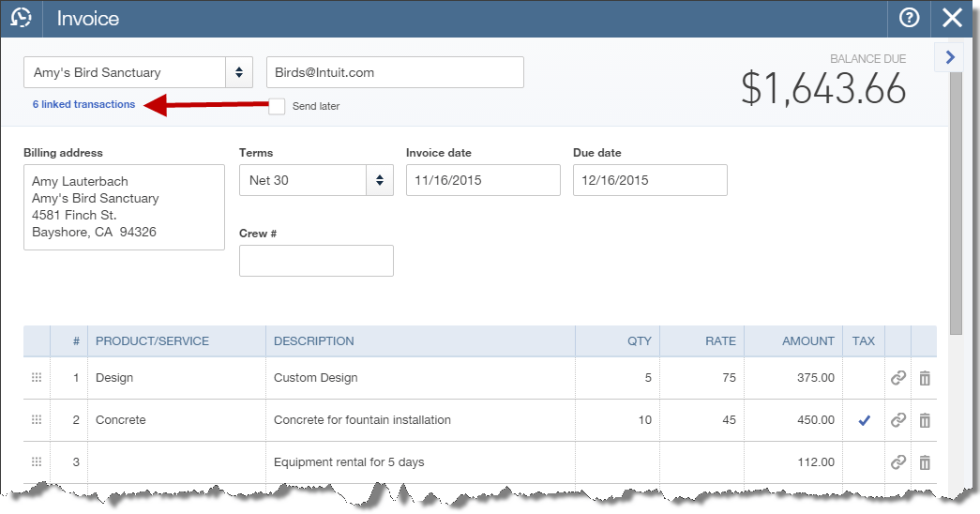Click the balance due amount $1,643.66
The height and width of the screenshot is (514, 980).
(x=823, y=88)
